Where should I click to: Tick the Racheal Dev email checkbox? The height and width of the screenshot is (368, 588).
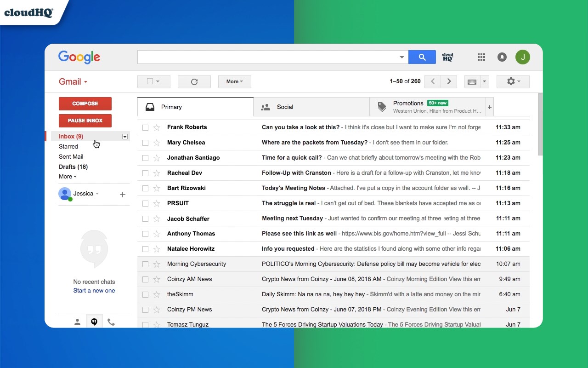(145, 173)
